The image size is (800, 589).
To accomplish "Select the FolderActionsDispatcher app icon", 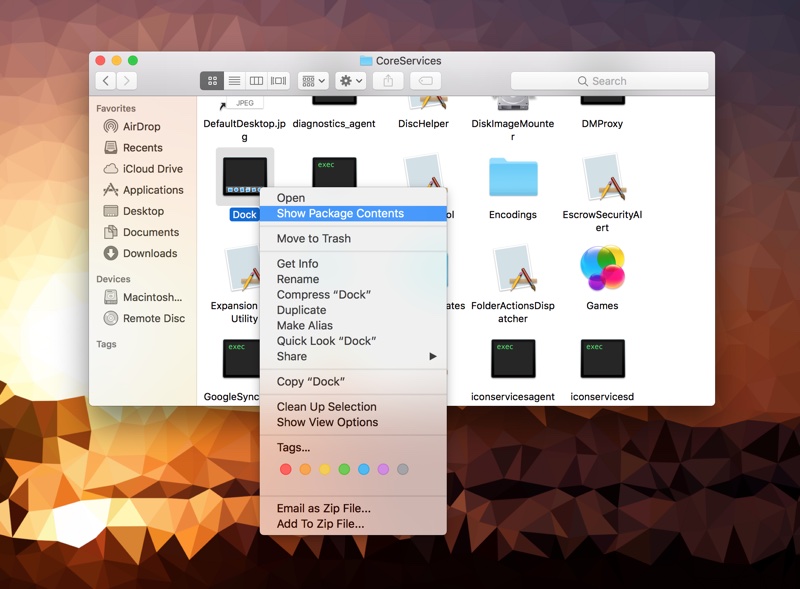I will (x=513, y=268).
